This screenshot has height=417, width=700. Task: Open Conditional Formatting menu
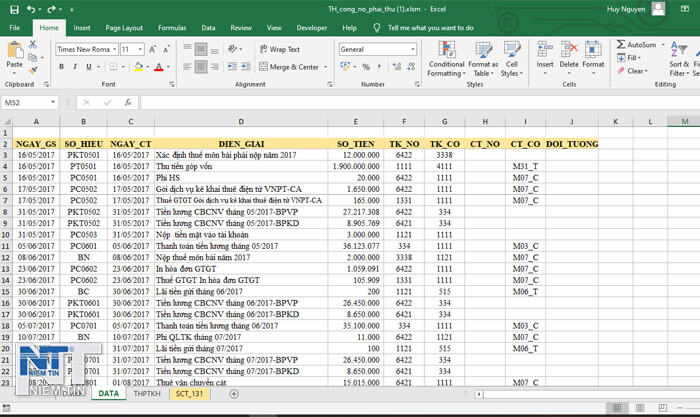click(446, 59)
